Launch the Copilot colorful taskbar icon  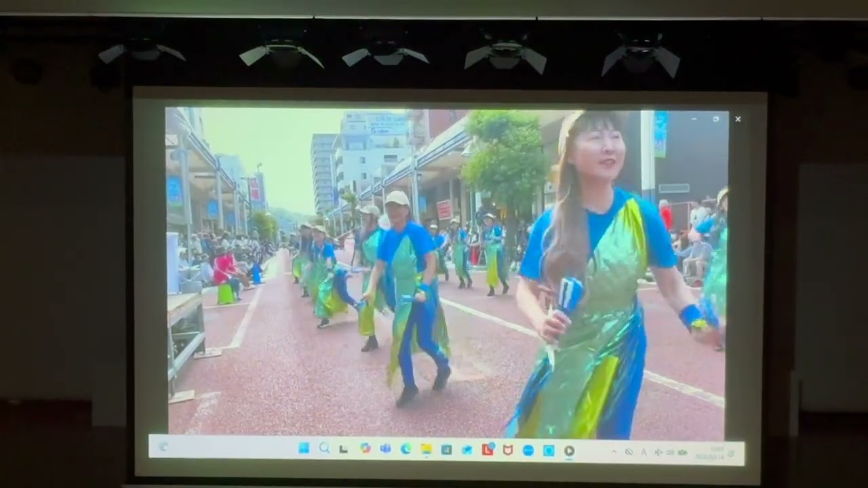(366, 448)
